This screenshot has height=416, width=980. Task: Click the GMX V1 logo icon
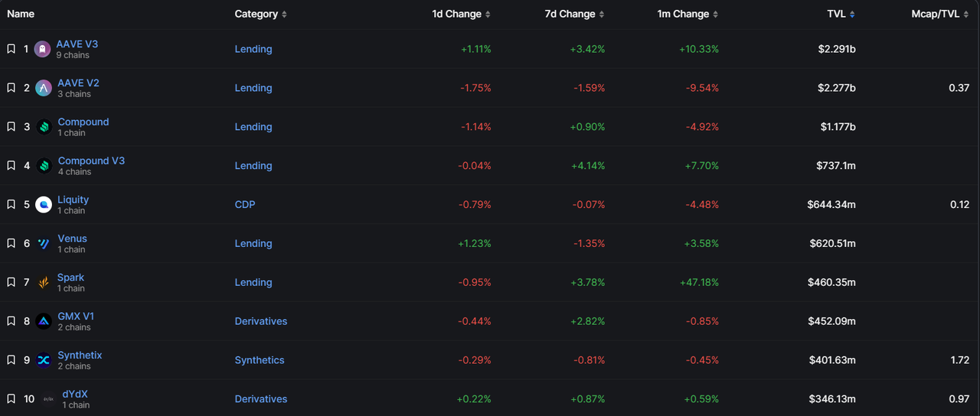click(x=44, y=321)
